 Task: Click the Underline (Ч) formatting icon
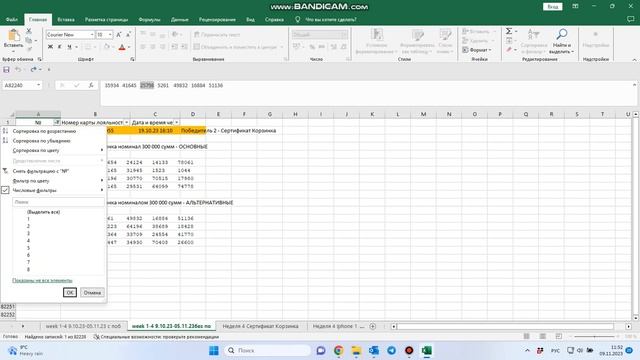tap(69, 47)
